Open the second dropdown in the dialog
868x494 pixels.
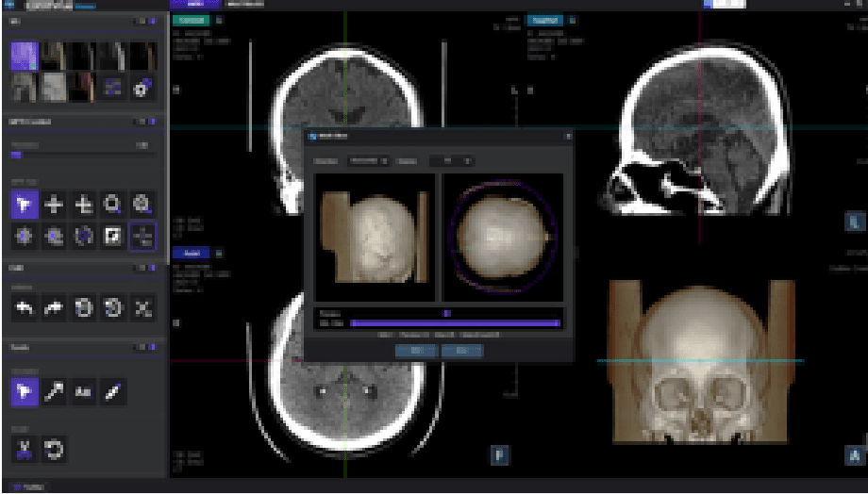coord(451,161)
